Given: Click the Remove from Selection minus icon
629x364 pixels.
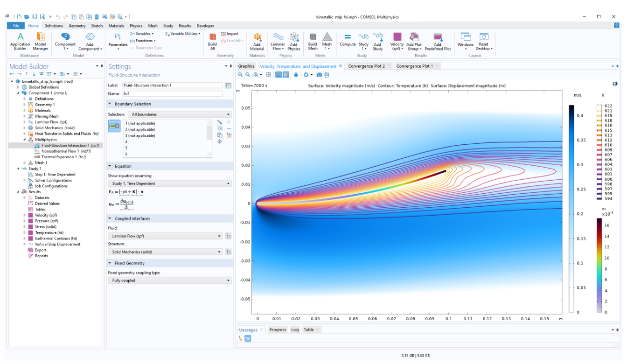Looking at the screenshot, I should point(229,128).
